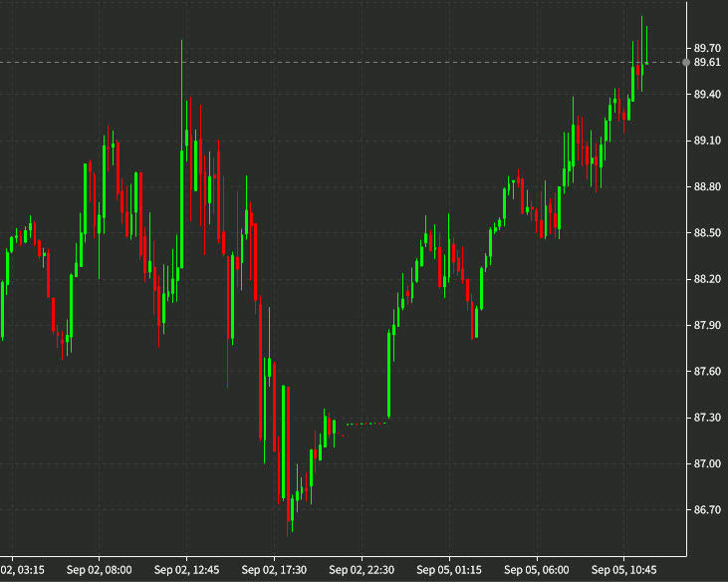Click the 89.61 current price label
Viewport: 728px width, 582px height.
707,62
